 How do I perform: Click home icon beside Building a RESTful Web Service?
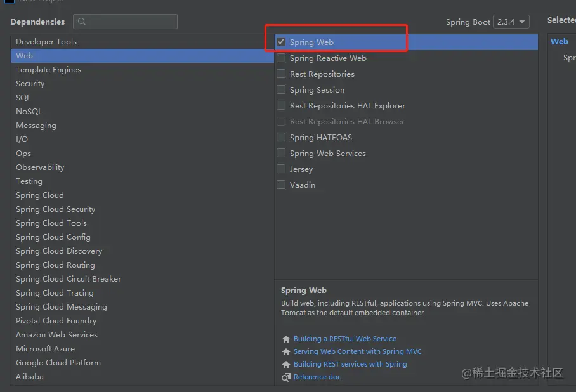(x=286, y=339)
